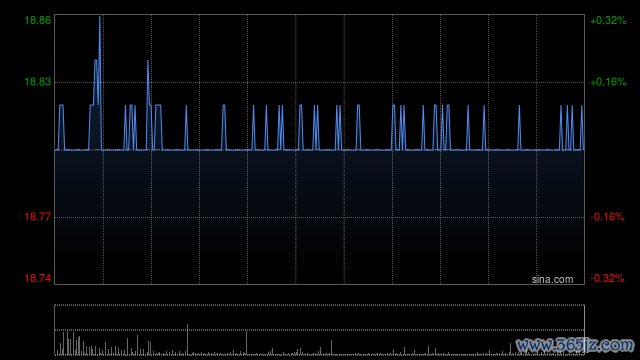Click the last price spike at chart end
Viewport: 640px width, 360px height.
click(582, 127)
